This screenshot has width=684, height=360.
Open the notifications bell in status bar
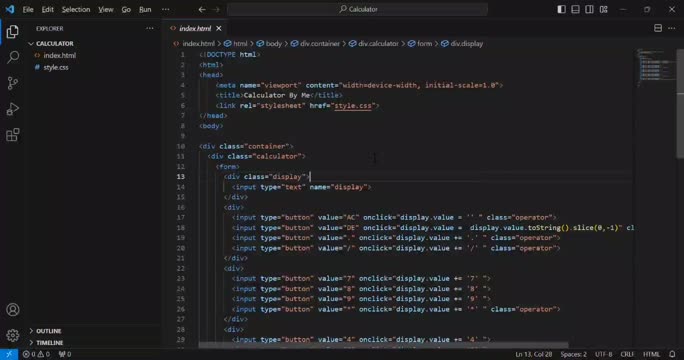[x=672, y=354]
